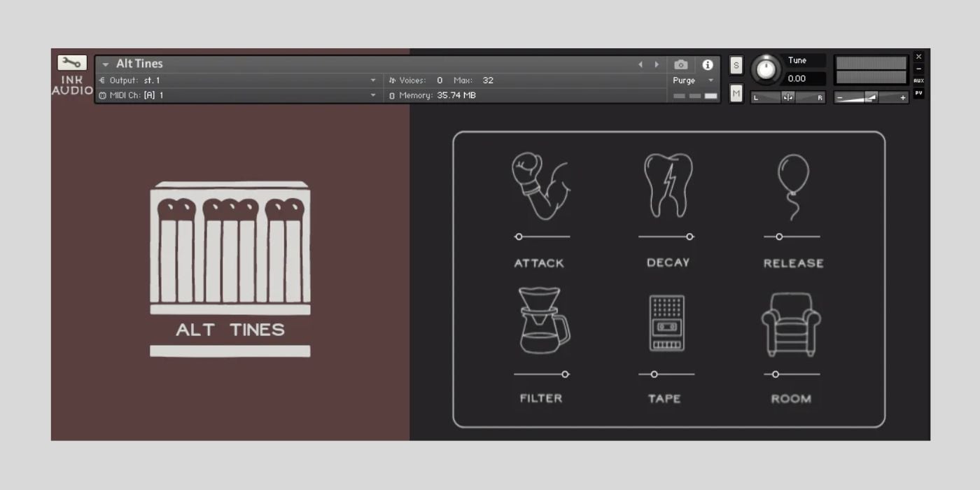Click the Decay tooth icon

[666, 183]
